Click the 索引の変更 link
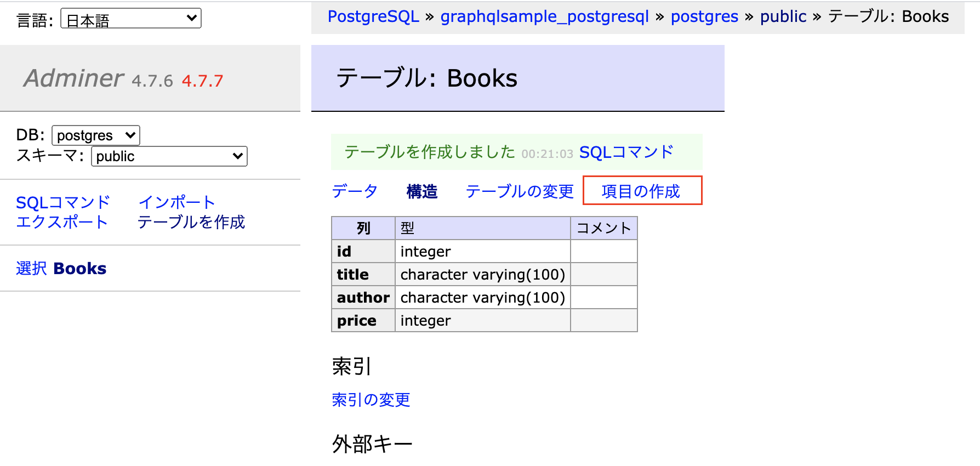Viewport: 980px width, 466px height. click(x=371, y=400)
